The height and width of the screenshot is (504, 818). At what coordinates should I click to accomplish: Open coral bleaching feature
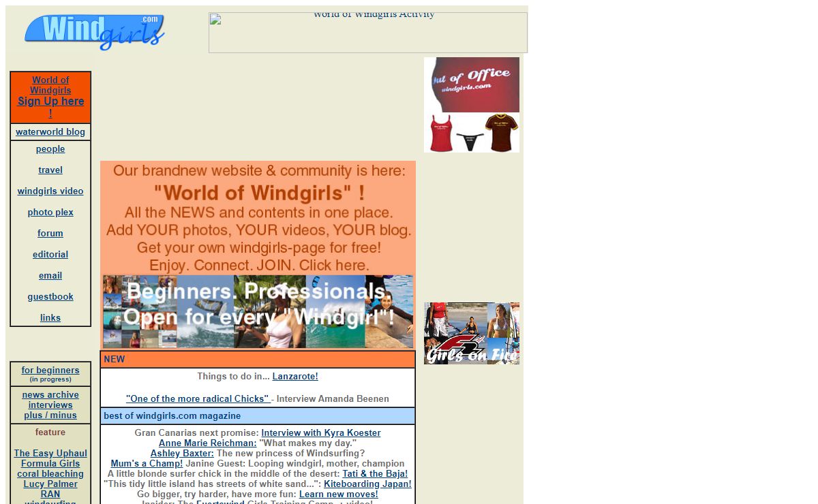point(50,474)
